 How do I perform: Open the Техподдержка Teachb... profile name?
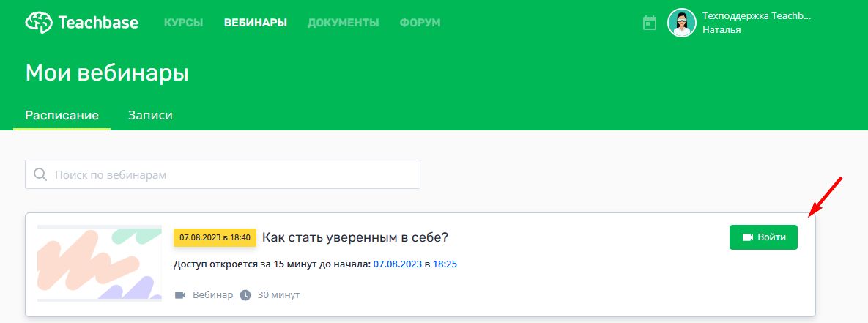(x=756, y=16)
